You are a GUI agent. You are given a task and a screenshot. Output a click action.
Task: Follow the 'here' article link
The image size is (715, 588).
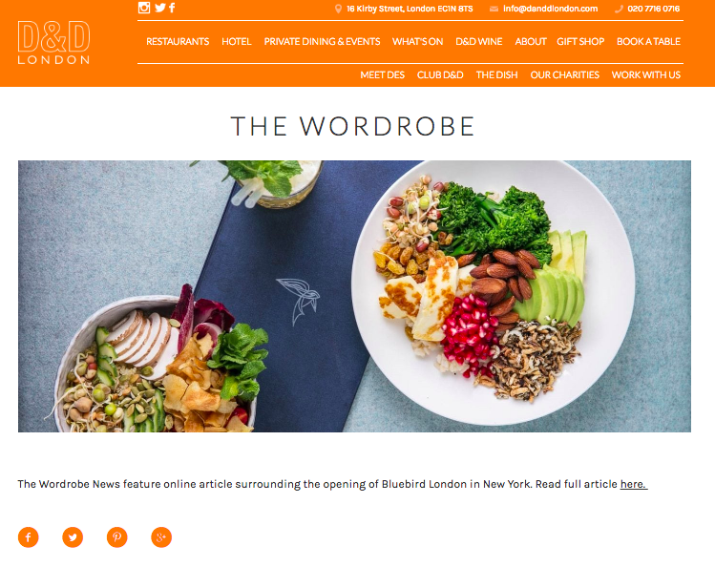[633, 484]
